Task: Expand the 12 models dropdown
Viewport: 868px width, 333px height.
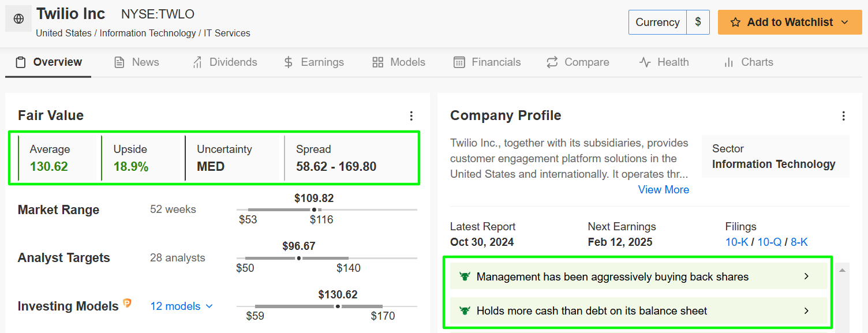Action: [182, 306]
